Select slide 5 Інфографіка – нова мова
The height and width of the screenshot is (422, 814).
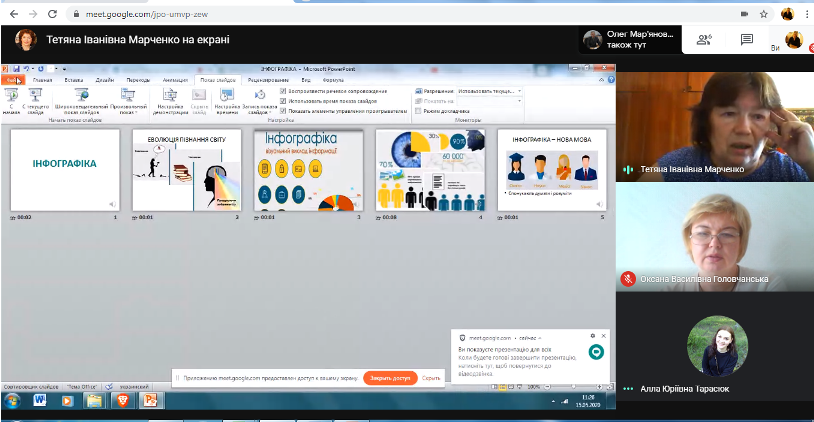point(552,170)
